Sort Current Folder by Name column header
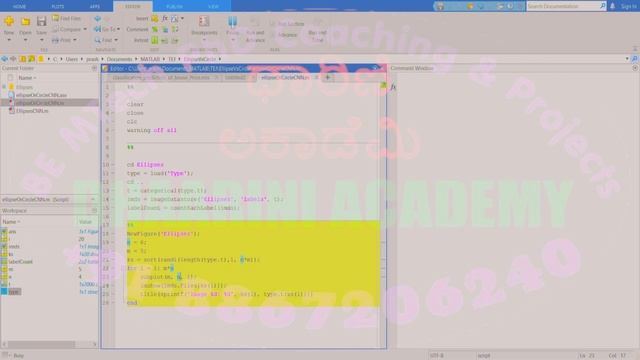The width and height of the screenshot is (640, 360). (27, 78)
